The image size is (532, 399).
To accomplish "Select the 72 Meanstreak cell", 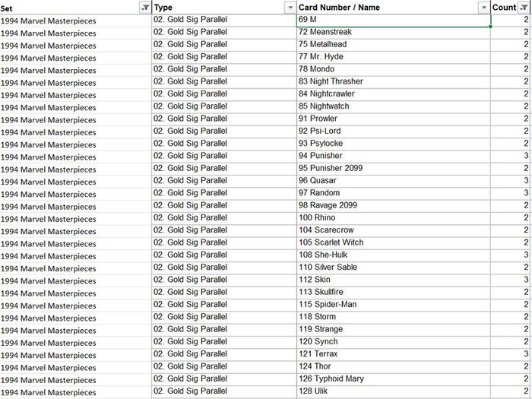I will [x=394, y=32].
